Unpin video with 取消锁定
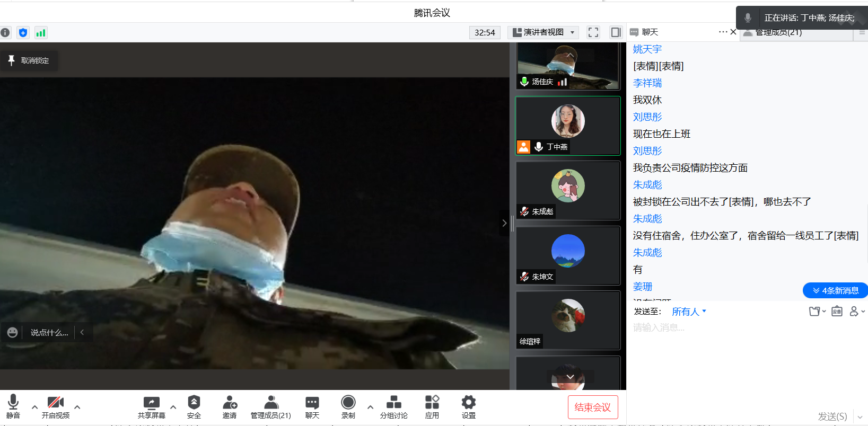The height and width of the screenshot is (426, 868). pos(29,60)
